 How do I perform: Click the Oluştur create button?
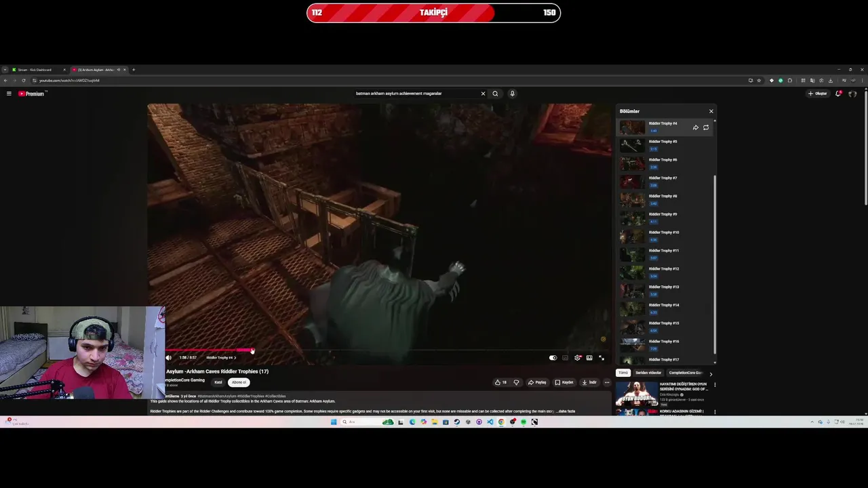coord(817,94)
